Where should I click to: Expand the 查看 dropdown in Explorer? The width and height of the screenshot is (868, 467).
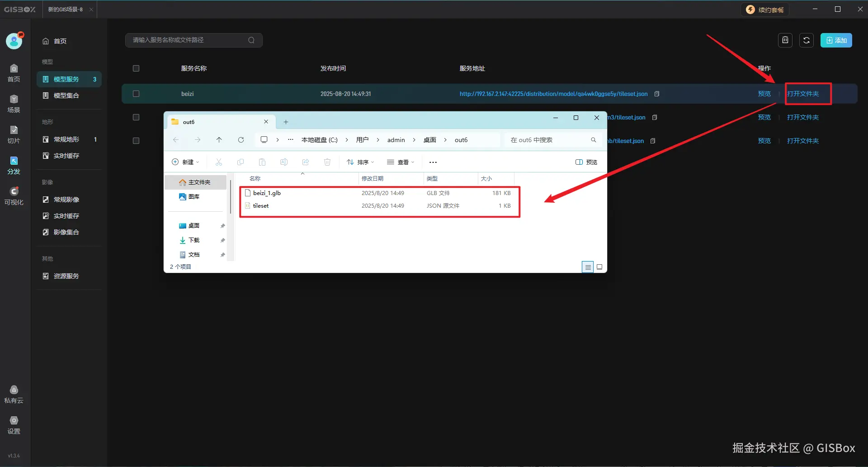(x=401, y=162)
